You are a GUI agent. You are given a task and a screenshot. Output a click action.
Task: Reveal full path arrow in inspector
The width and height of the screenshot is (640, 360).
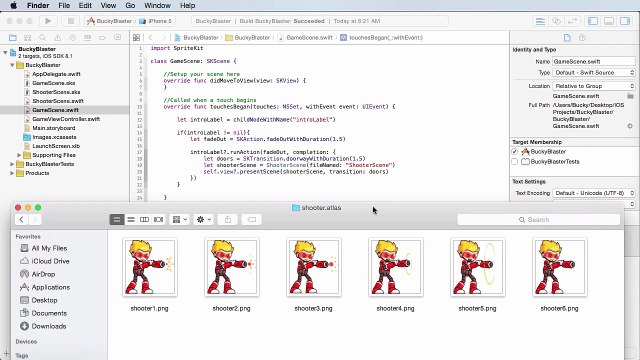(x=630, y=126)
